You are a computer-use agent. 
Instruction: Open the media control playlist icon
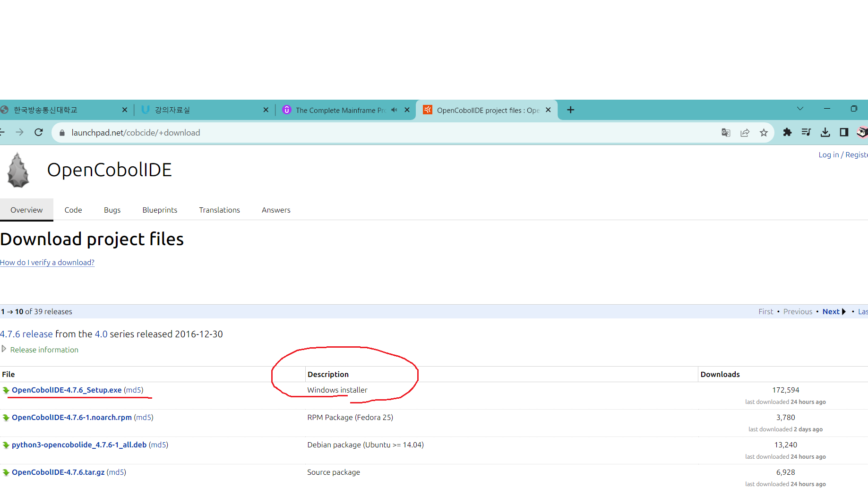(x=806, y=133)
